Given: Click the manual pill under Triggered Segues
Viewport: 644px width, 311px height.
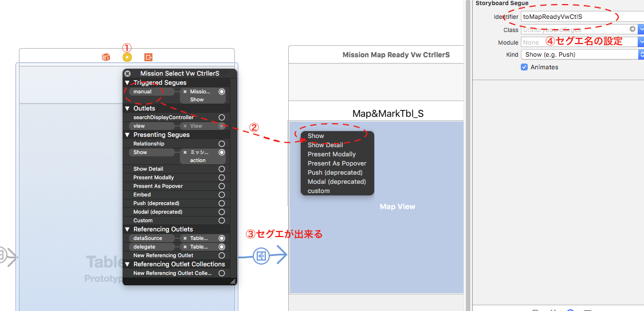Looking at the screenshot, I should click(x=152, y=92).
